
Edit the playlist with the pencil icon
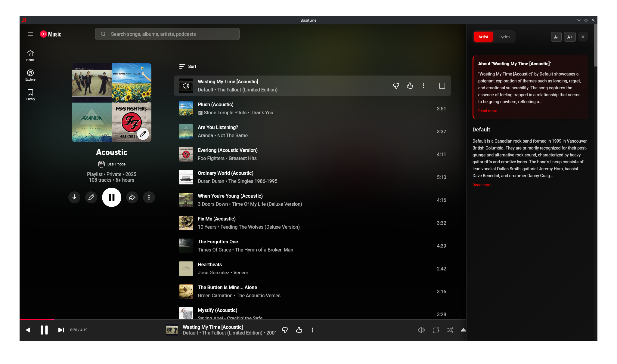(x=91, y=197)
